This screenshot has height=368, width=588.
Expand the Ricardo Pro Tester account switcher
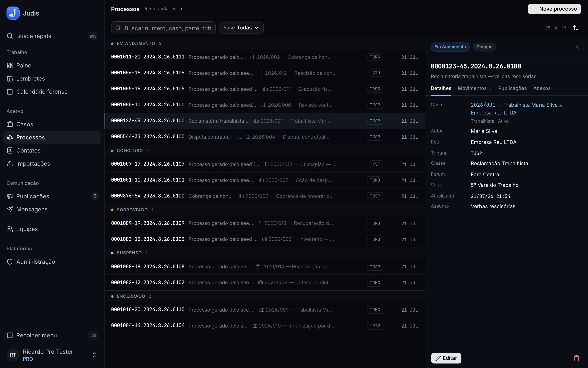click(x=94, y=355)
